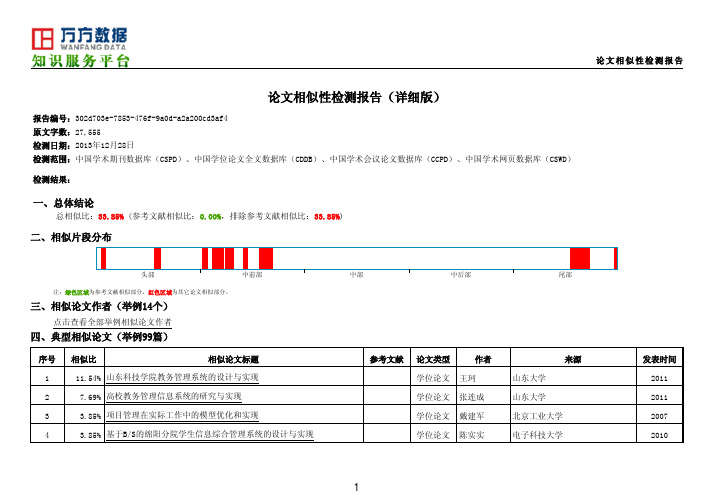The height and width of the screenshot is (504, 713).
Task: Click the 中部 label under distribution bar
Action: pyautogui.click(x=356, y=275)
